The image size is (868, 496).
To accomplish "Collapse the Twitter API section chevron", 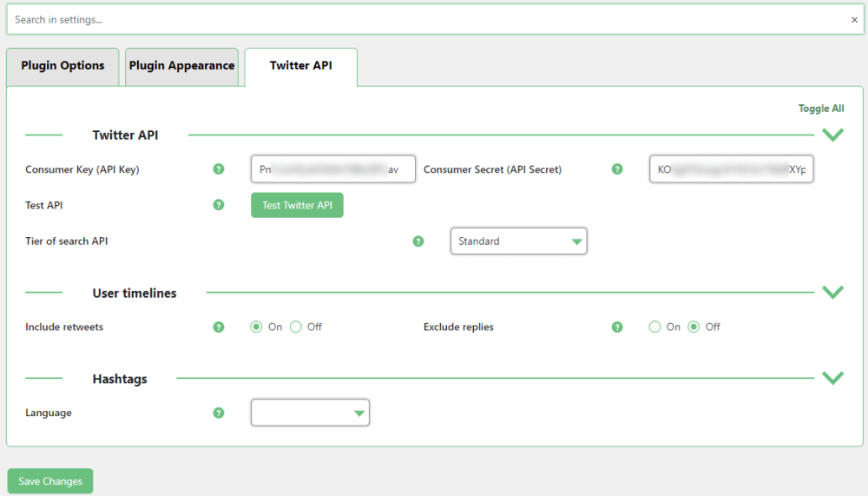I will point(832,135).
